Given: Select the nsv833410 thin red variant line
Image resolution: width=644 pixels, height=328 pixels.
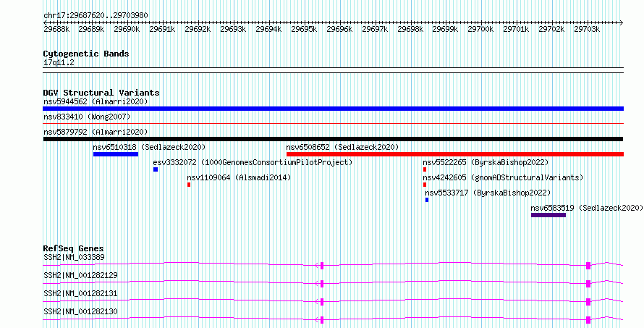Looking at the screenshot, I should (x=333, y=123).
